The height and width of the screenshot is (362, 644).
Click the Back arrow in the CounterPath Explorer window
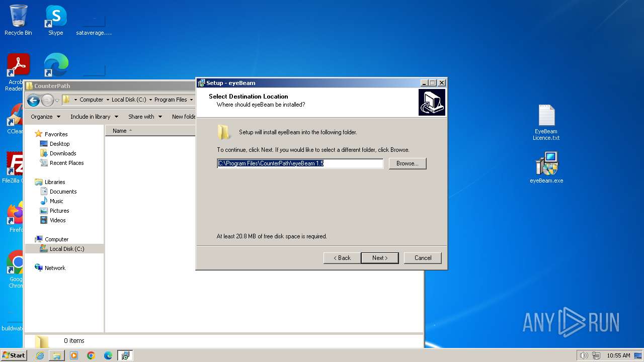coord(33,100)
